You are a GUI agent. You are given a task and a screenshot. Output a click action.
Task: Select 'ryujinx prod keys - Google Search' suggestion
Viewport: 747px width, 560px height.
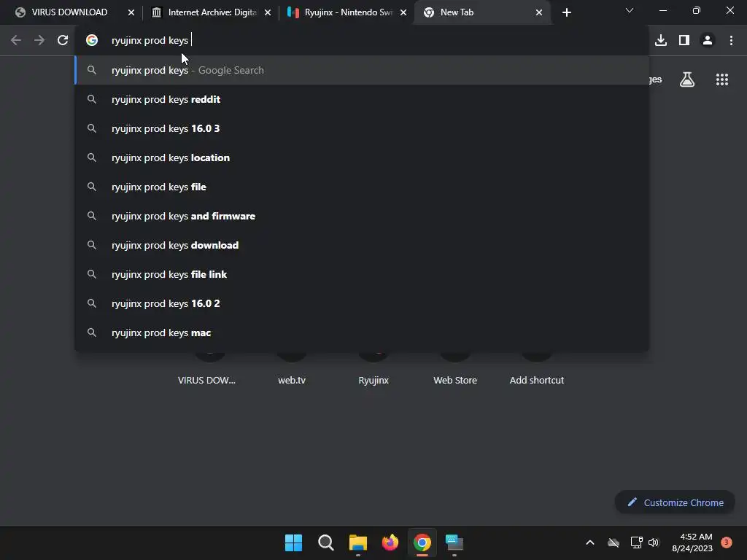(362, 70)
